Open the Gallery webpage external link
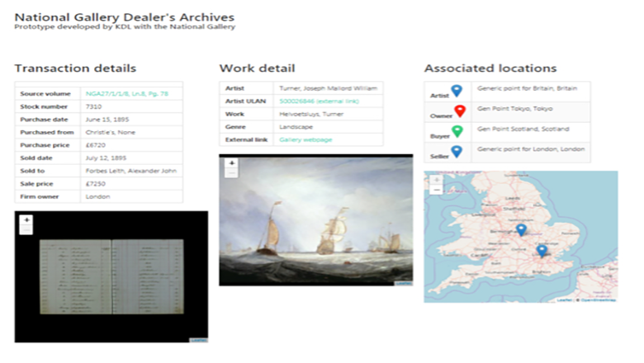This screenshot has width=644, height=363. 305,140
